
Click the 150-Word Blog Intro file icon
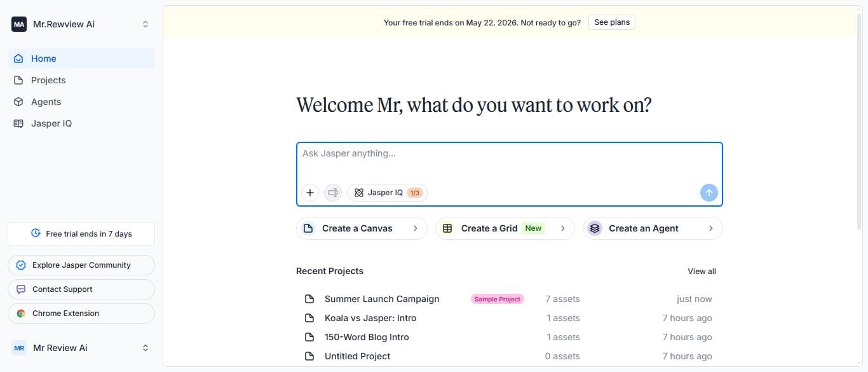309,337
